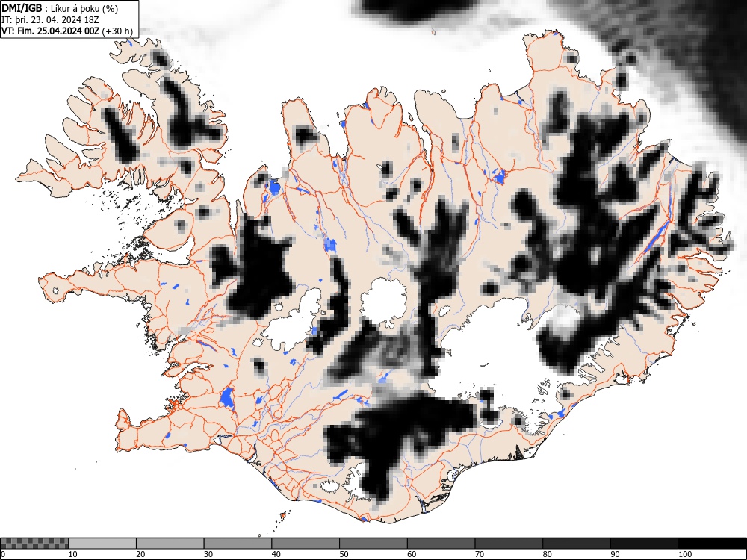This screenshot has height=560, width=747.
Task: Select the checkered 0–10 legend swatch
Action: [34, 544]
